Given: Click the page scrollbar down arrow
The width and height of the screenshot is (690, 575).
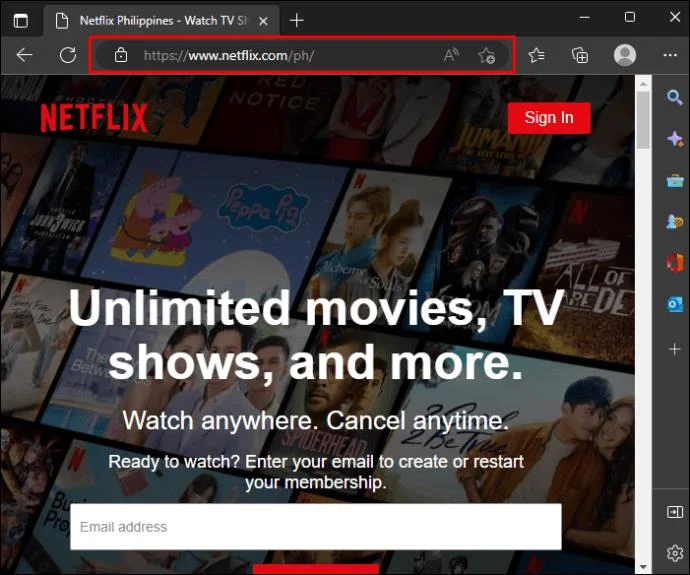Looking at the screenshot, I should (x=643, y=567).
